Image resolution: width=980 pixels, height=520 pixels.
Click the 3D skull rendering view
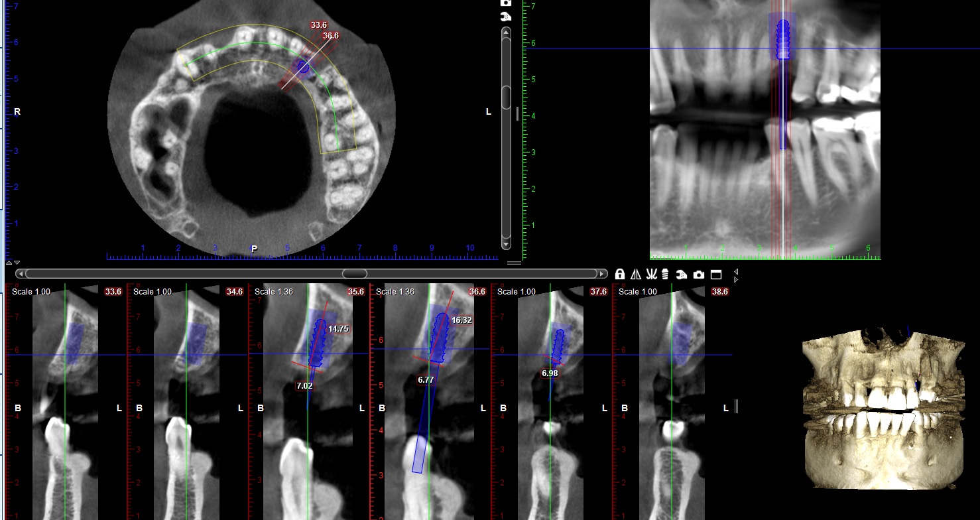[882, 408]
